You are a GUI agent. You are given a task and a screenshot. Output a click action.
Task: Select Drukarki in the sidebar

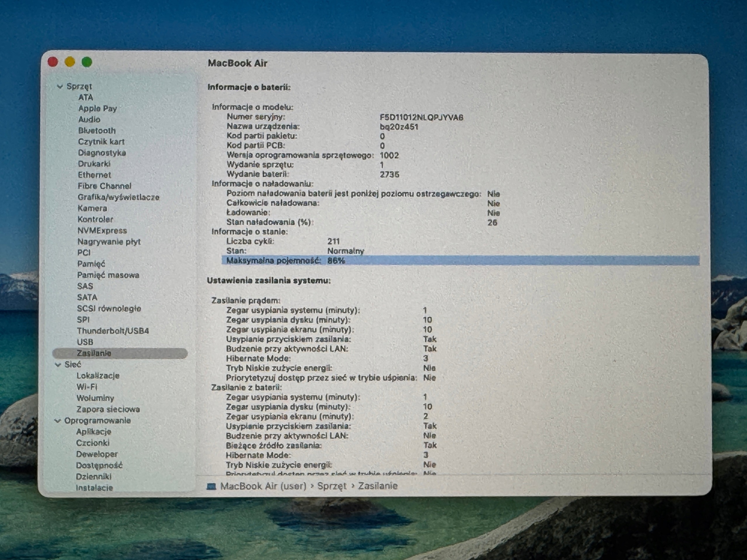[x=94, y=164]
